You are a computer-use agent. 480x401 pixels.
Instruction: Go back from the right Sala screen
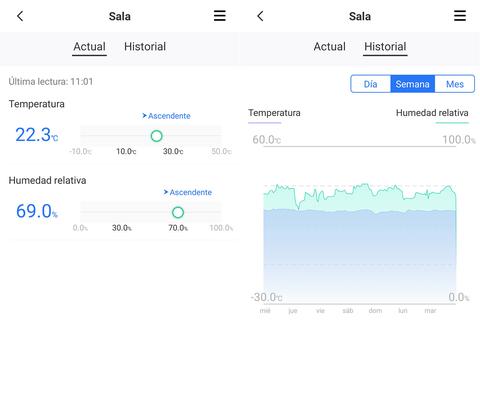(260, 16)
